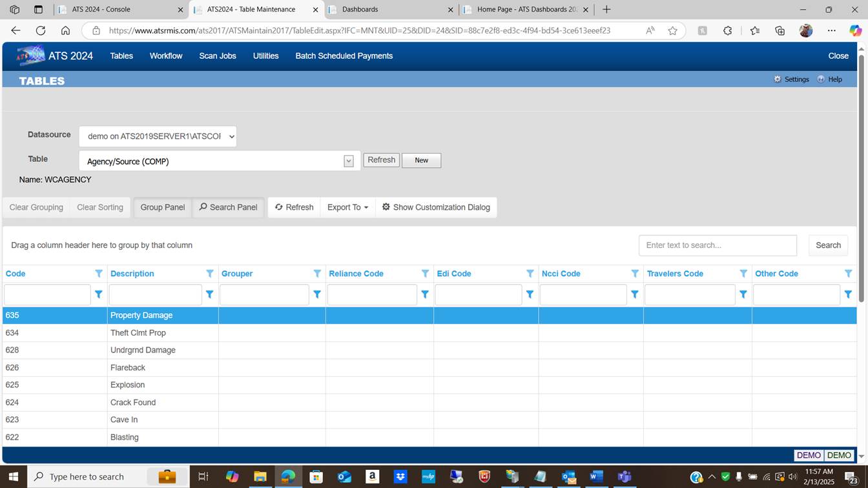Open the Edi Code column filter icon
Viewport: 868px width, 488px height.
click(x=530, y=274)
